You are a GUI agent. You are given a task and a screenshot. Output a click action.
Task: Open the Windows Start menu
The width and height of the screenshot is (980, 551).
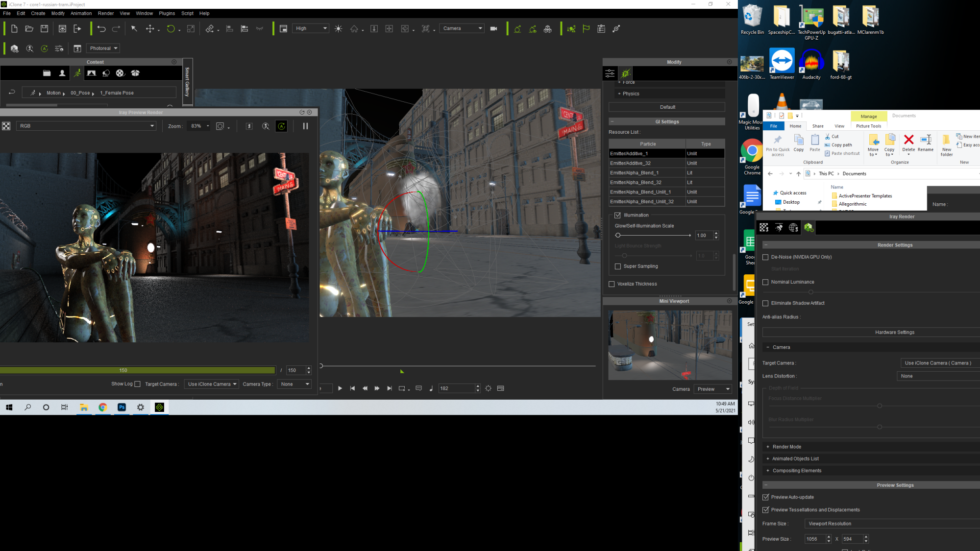coord(9,407)
